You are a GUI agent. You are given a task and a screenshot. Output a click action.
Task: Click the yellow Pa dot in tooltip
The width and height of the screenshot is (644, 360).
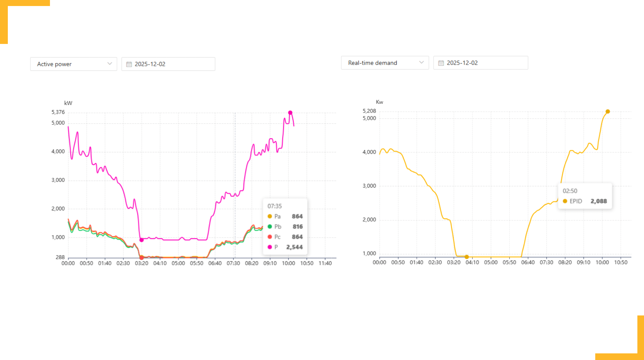(270, 216)
